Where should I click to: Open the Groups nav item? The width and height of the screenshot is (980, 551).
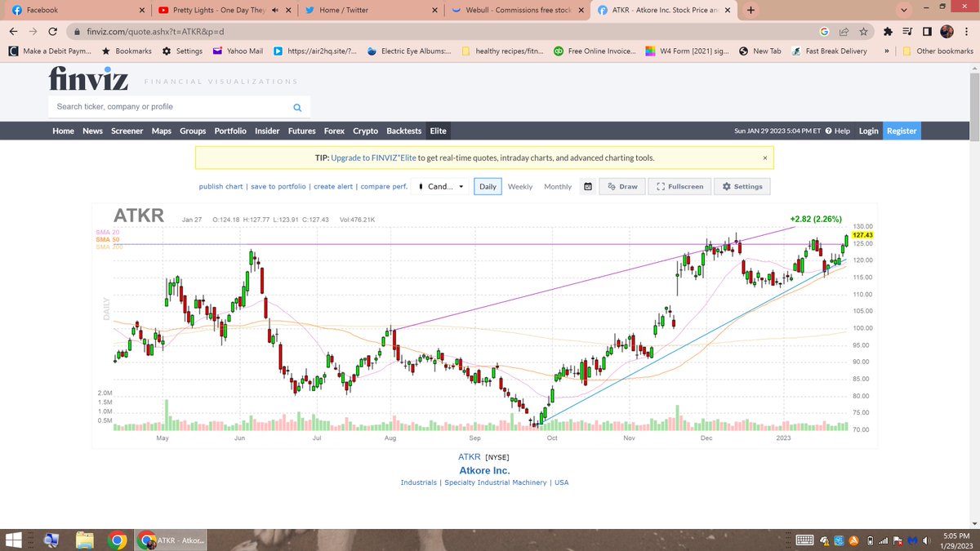[193, 131]
